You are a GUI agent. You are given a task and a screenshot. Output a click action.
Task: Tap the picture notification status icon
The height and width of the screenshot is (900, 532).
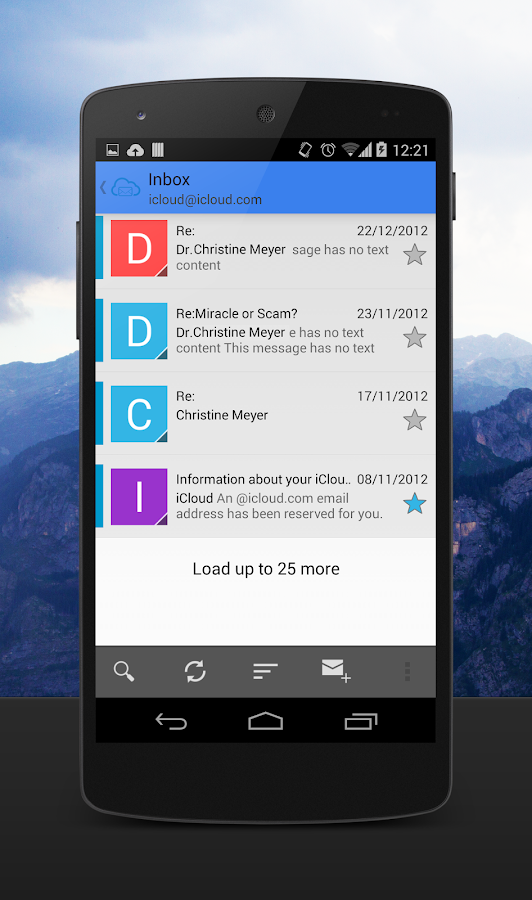[x=112, y=150]
